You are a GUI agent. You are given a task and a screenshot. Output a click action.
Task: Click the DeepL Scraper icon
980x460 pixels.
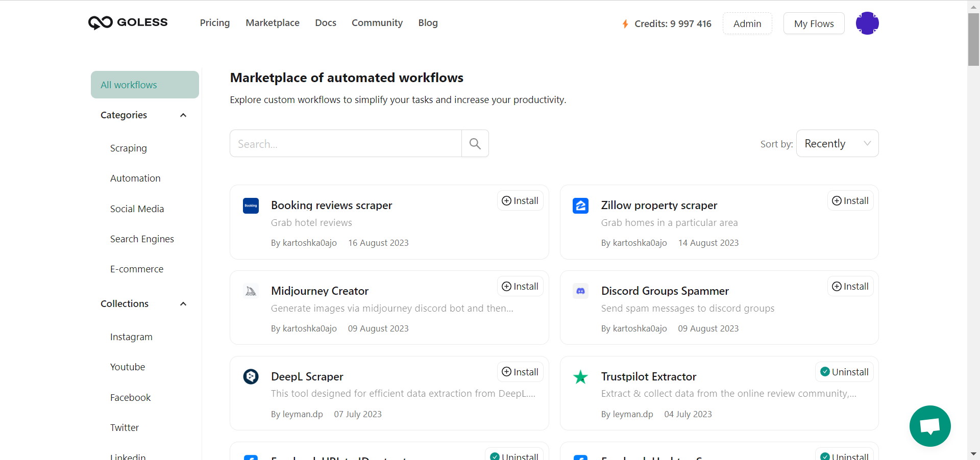pyautogui.click(x=251, y=377)
